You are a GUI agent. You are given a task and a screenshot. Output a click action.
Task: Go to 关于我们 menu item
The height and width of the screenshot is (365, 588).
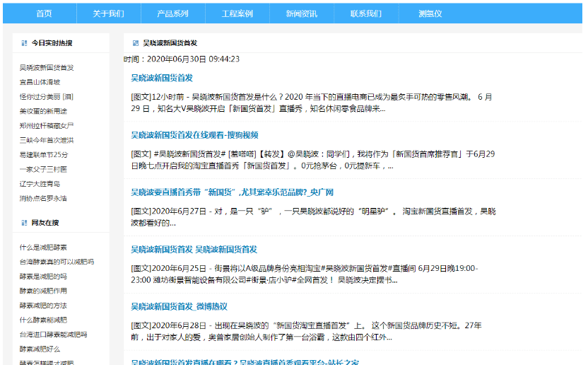pos(108,13)
